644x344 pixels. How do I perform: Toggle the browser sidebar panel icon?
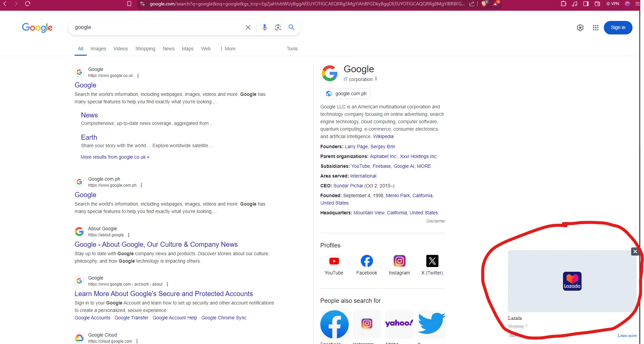click(586, 4)
